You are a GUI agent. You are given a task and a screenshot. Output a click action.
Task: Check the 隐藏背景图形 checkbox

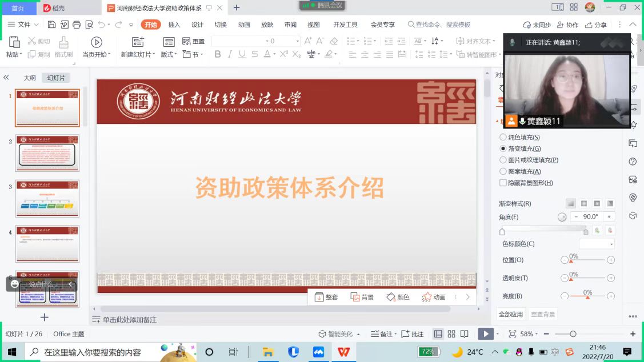point(503,183)
